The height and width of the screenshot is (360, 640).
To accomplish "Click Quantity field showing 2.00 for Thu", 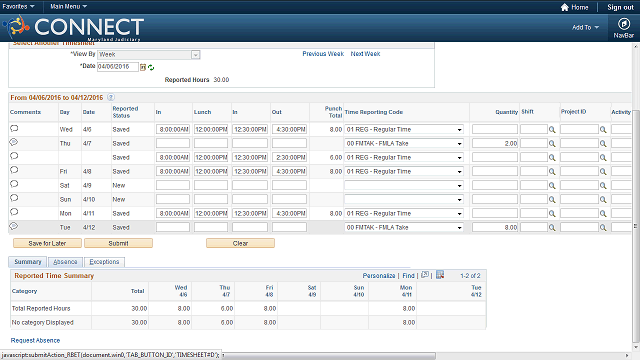I will pos(495,143).
